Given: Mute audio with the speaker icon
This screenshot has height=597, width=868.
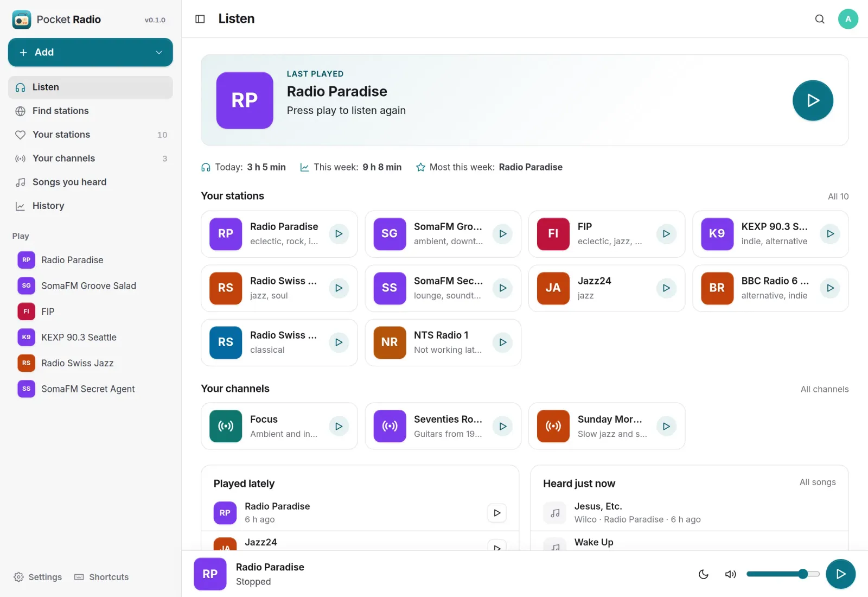Looking at the screenshot, I should point(731,574).
